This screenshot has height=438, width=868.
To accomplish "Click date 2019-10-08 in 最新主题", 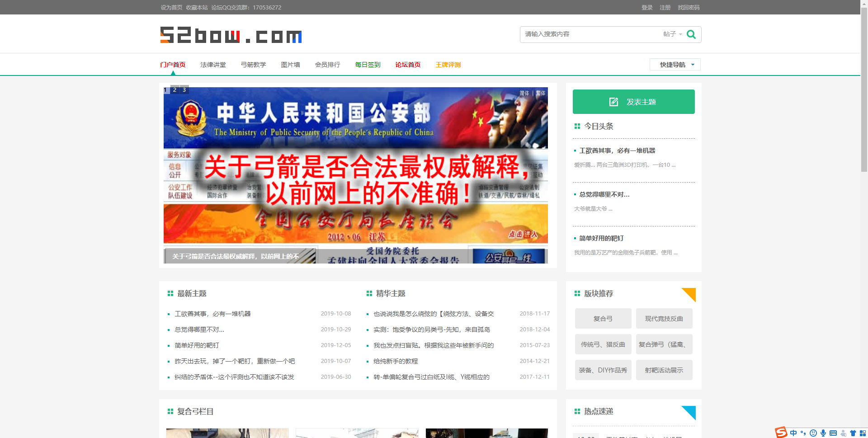I will 336,314.
